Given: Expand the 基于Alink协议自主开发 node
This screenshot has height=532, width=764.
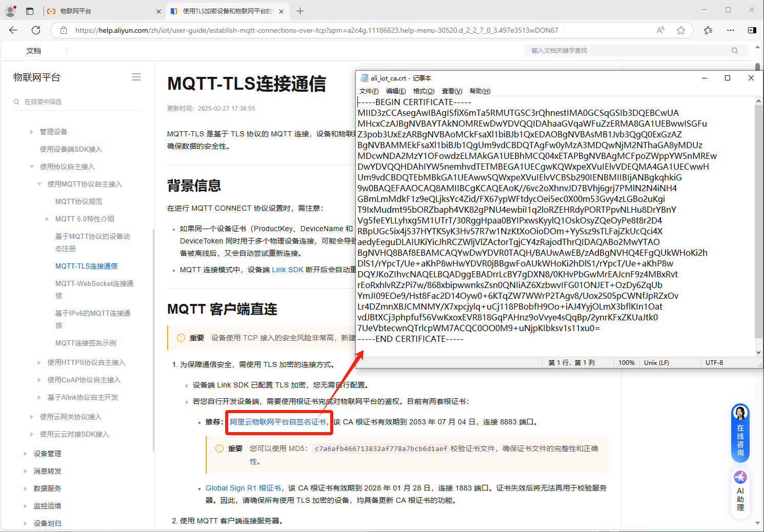Looking at the screenshot, I should 39,397.
